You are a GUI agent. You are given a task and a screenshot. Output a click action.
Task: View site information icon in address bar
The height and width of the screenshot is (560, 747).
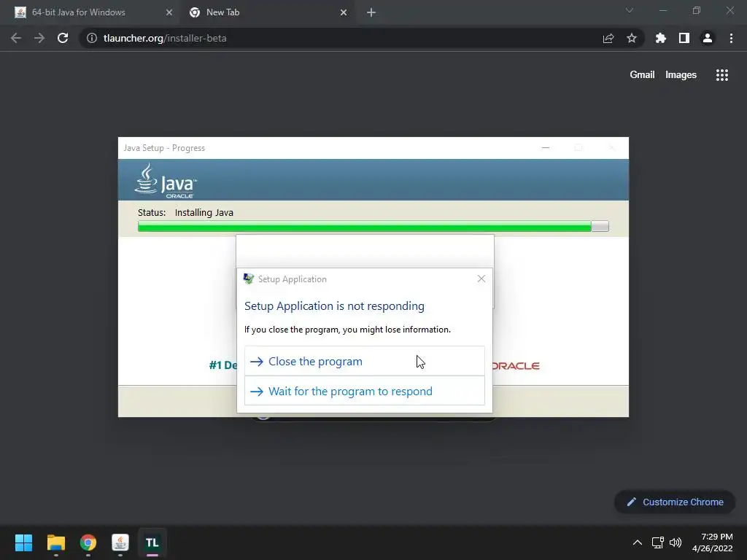pos(91,38)
